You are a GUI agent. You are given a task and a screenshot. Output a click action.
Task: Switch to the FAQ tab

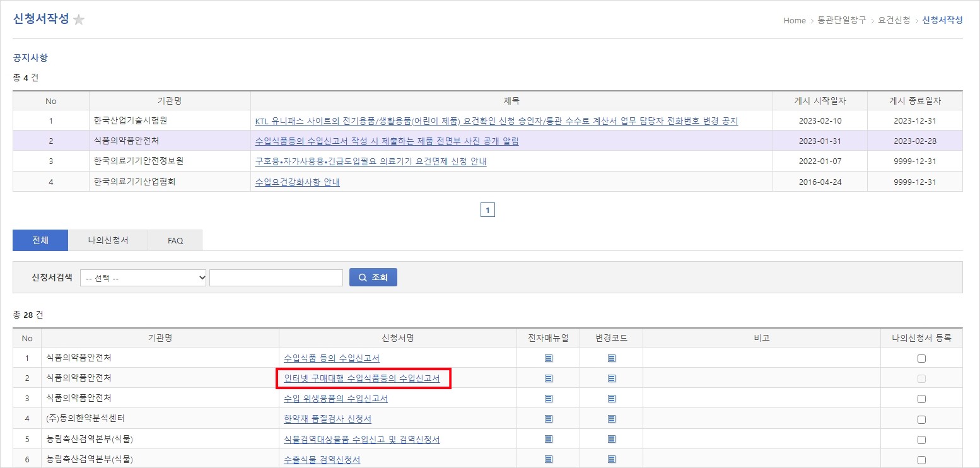(x=175, y=240)
